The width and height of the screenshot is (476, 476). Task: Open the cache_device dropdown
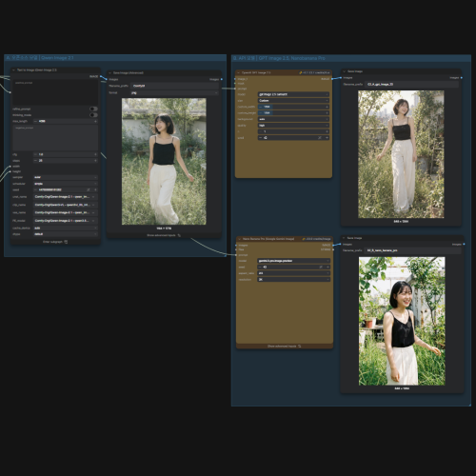click(x=66, y=228)
